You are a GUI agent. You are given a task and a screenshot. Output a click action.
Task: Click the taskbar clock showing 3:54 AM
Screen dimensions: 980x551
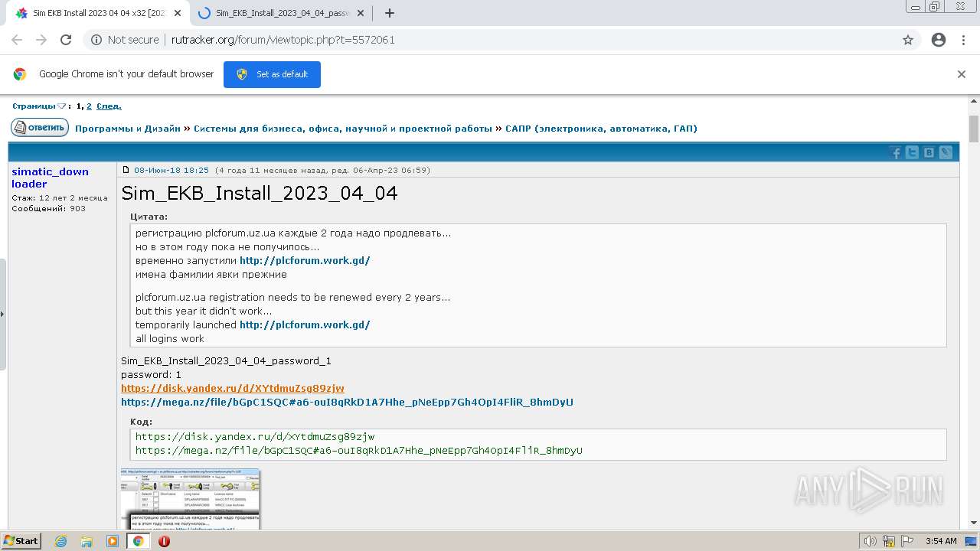click(941, 541)
